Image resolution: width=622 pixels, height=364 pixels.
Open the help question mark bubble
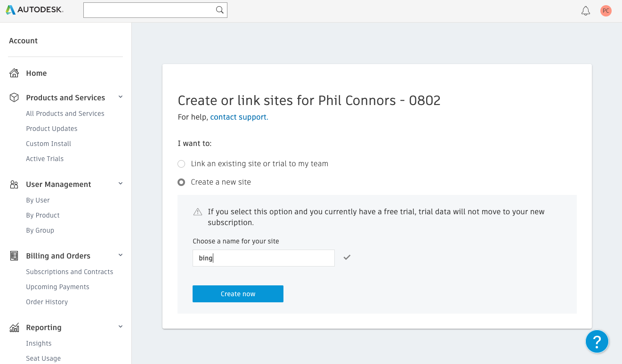(x=597, y=341)
